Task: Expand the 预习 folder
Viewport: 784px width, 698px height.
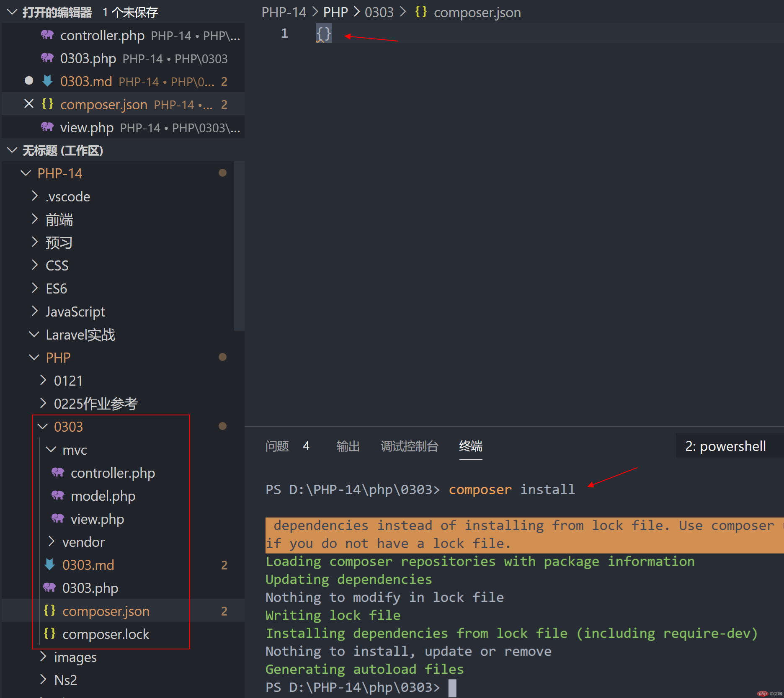Action: [34, 242]
